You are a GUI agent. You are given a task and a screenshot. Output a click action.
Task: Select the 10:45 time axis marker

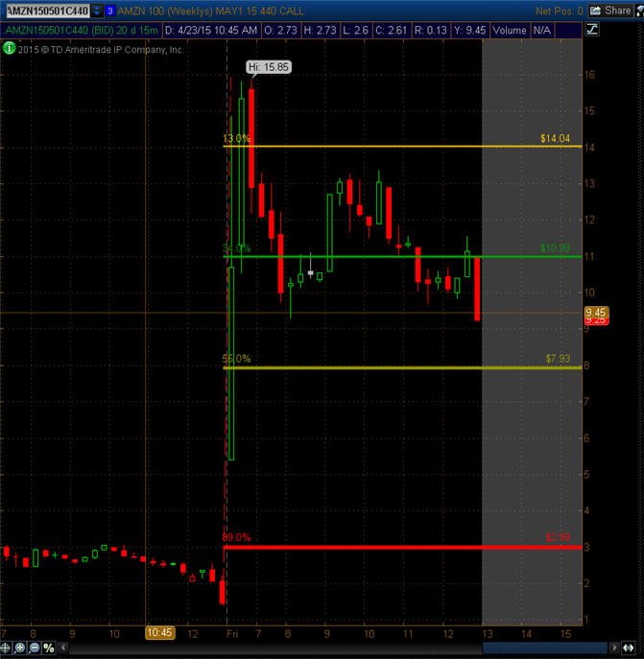(x=160, y=632)
